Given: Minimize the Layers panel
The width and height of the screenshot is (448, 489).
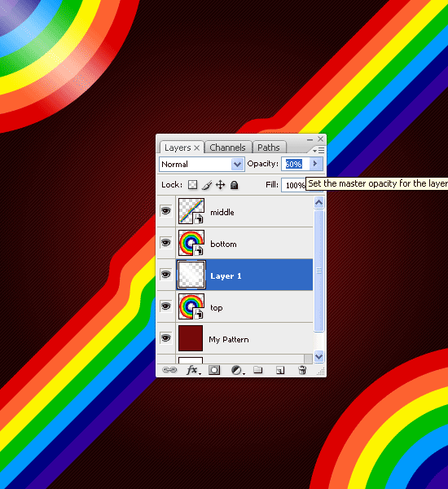Looking at the screenshot, I should tap(310, 139).
